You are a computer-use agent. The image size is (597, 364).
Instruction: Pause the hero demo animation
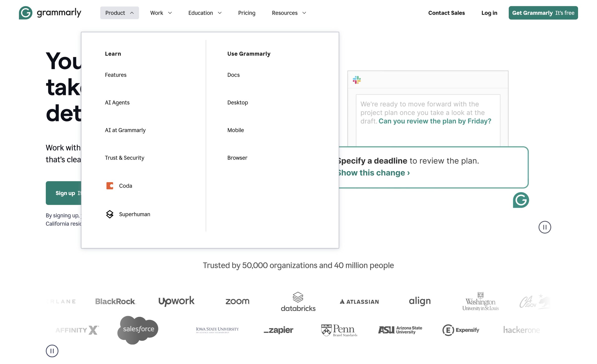pyautogui.click(x=545, y=227)
